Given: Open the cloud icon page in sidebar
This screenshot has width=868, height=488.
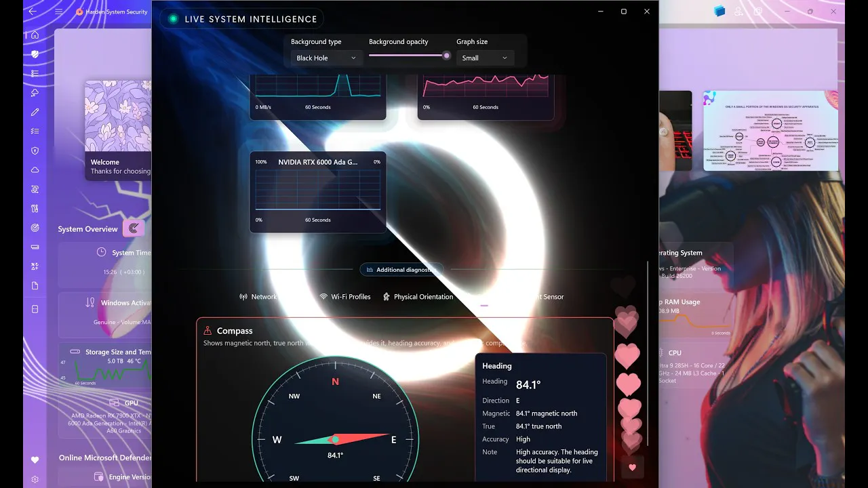Looking at the screenshot, I should point(35,170).
